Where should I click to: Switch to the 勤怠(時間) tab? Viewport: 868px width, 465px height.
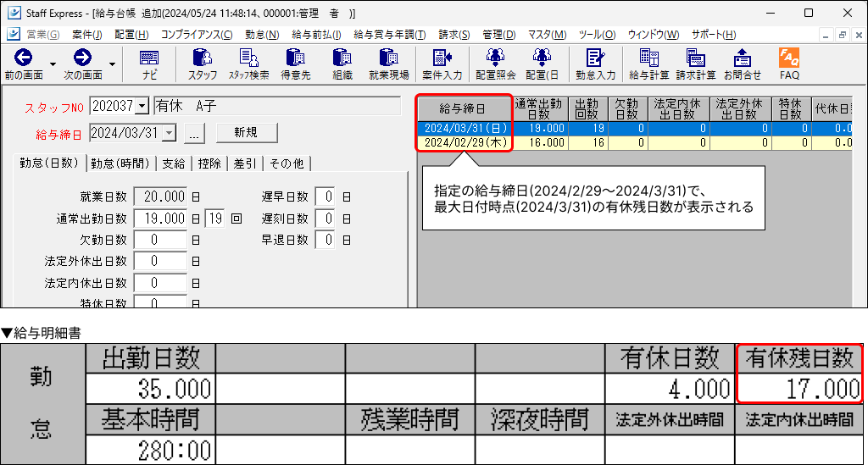(x=120, y=163)
